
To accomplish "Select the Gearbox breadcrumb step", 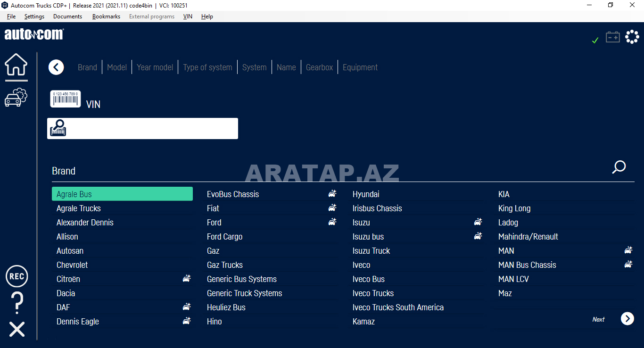I will click(x=319, y=67).
